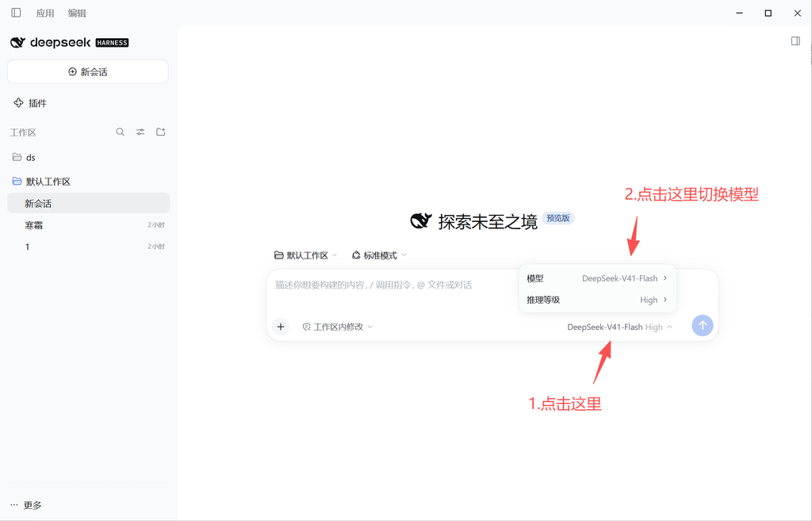Viewport: 812px width, 521px height.
Task: Minimize the application window
Action: (x=740, y=13)
